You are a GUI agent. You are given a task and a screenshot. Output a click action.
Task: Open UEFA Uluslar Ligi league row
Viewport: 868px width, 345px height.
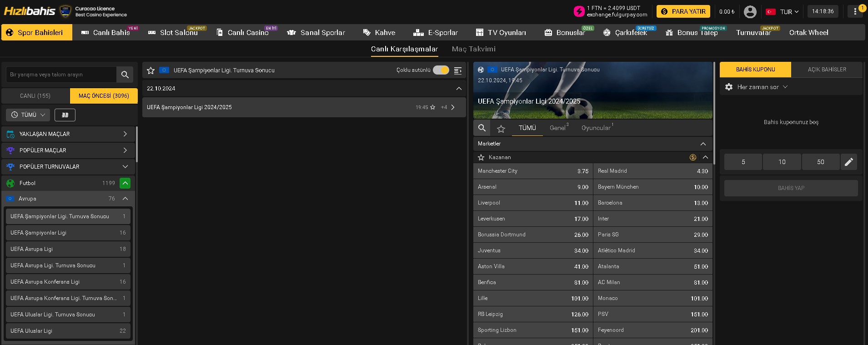pos(68,331)
